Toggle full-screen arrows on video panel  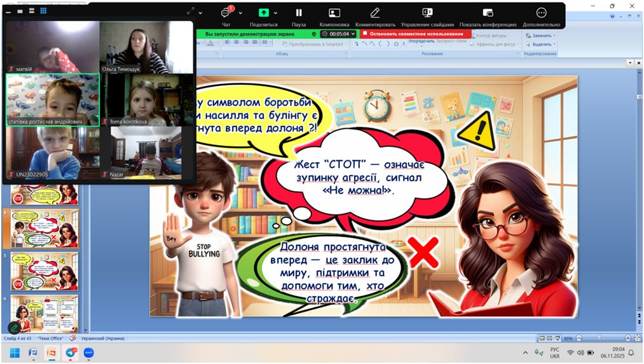[x=191, y=11]
